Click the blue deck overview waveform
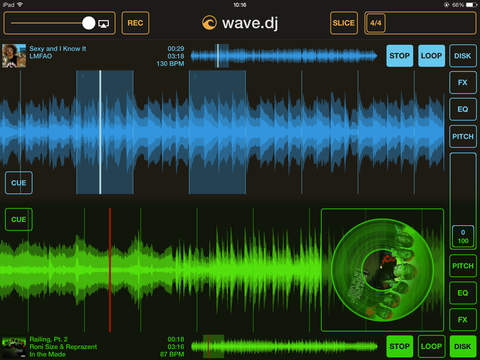The image size is (480, 360). coord(284,56)
